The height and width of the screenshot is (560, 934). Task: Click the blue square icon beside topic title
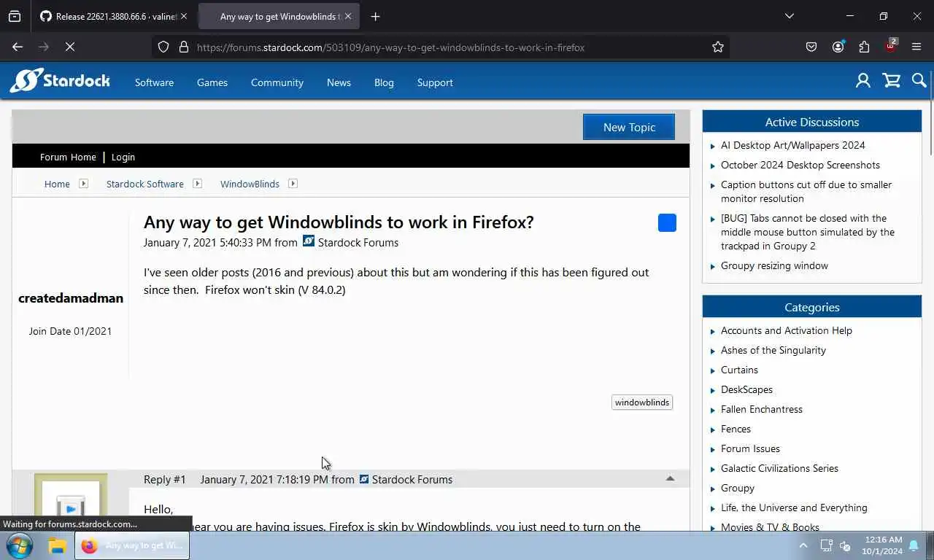tap(667, 222)
